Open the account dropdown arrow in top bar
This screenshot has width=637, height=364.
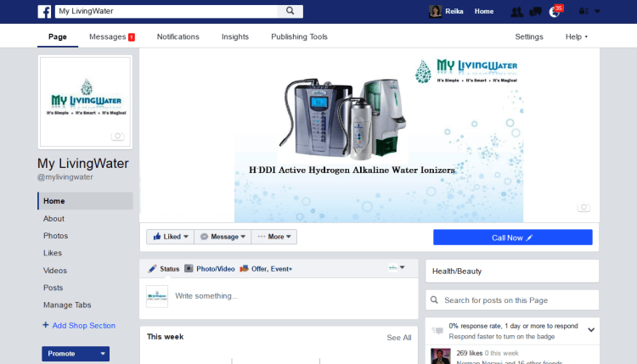597,11
